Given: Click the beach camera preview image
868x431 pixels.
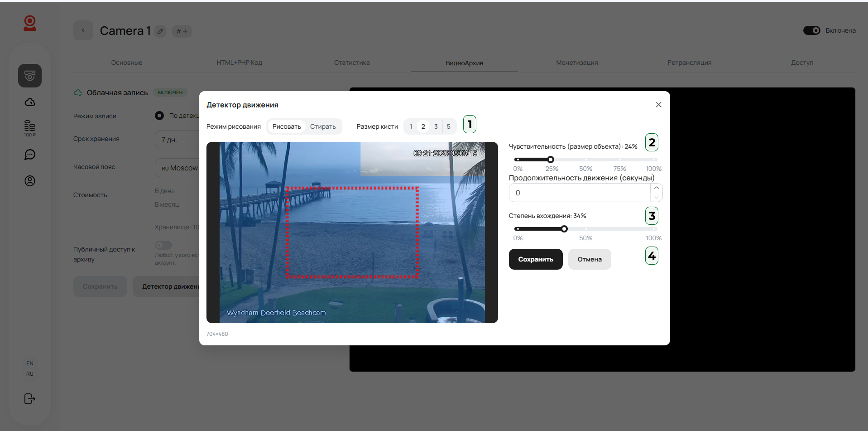Looking at the screenshot, I should tap(352, 232).
